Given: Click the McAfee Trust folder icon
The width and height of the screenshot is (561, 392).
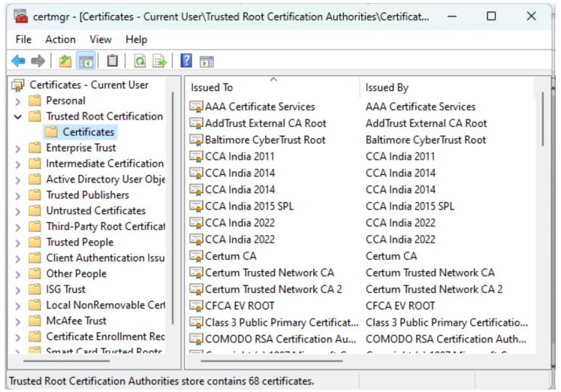Looking at the screenshot, I should 35,321.
